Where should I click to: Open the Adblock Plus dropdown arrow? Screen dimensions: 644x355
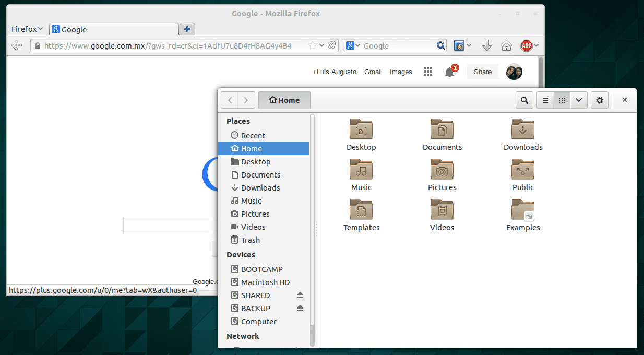click(x=536, y=45)
